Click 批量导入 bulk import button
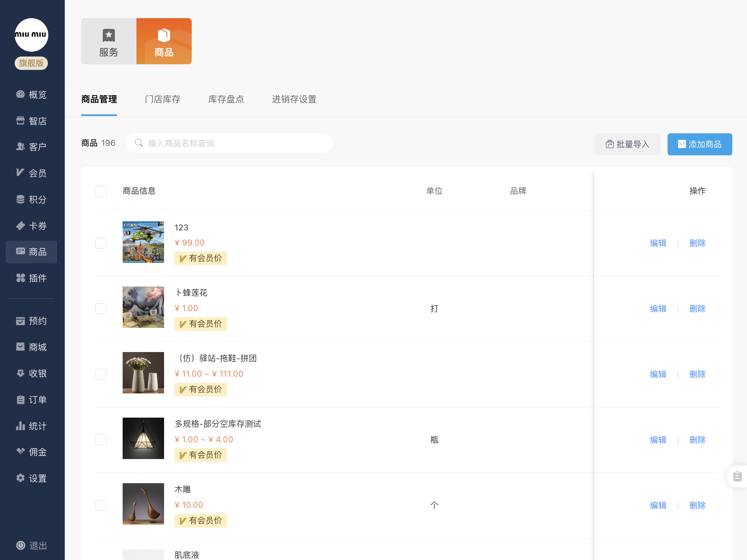The height and width of the screenshot is (560, 747). [628, 144]
